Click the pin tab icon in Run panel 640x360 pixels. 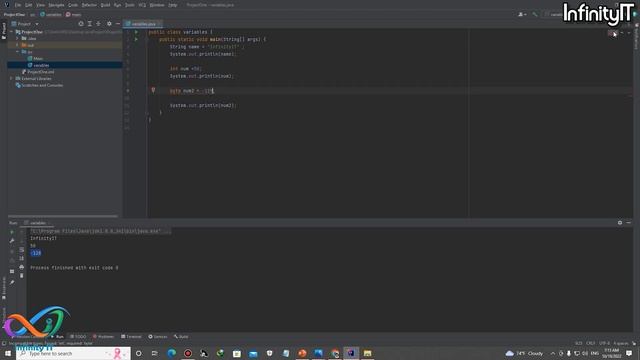click(x=12, y=282)
